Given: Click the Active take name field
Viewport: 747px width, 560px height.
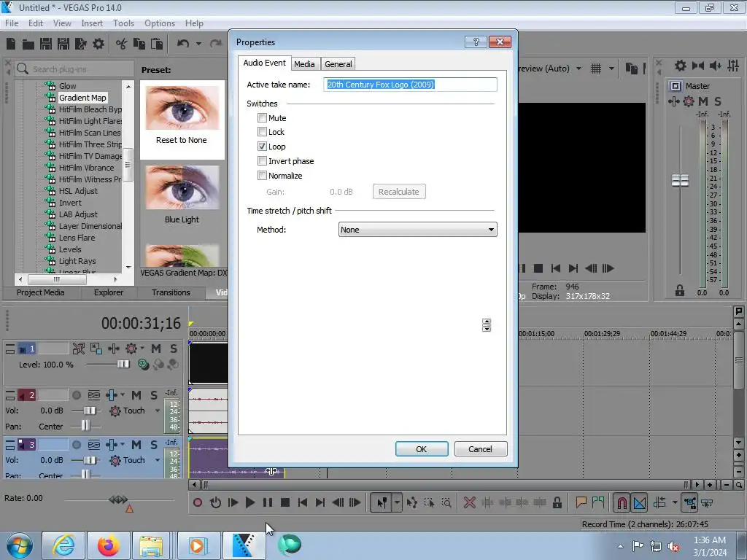Looking at the screenshot, I should click(x=410, y=85).
